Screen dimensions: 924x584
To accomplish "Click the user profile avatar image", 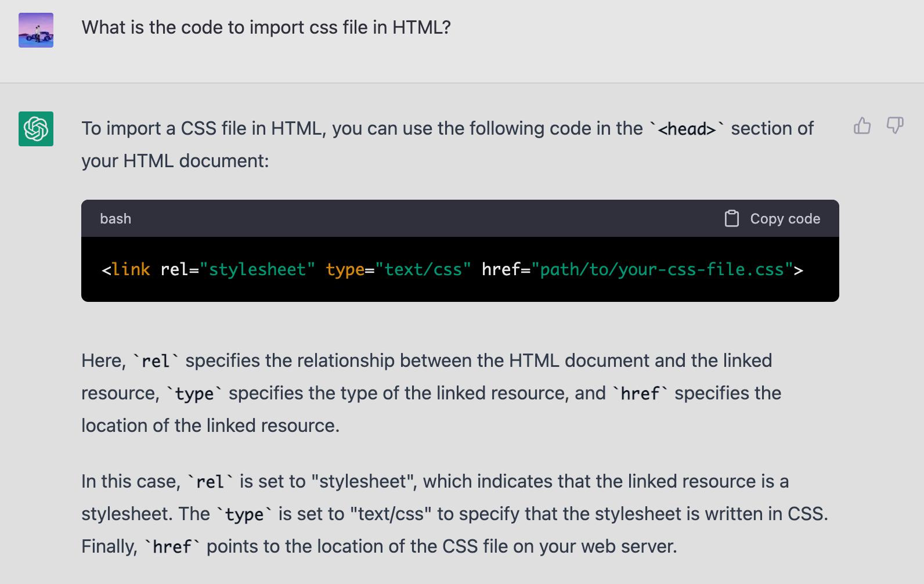I will pos(36,30).
